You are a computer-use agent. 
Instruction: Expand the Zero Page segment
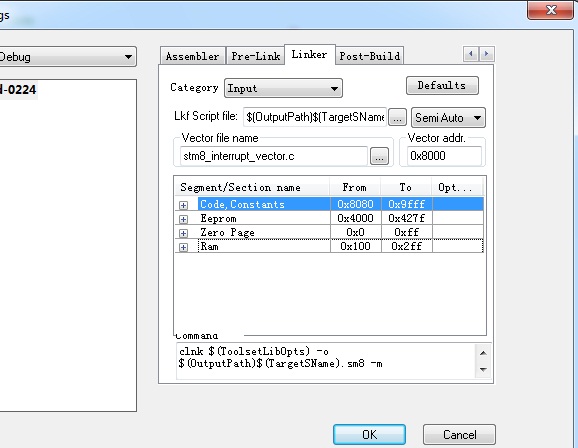(184, 233)
